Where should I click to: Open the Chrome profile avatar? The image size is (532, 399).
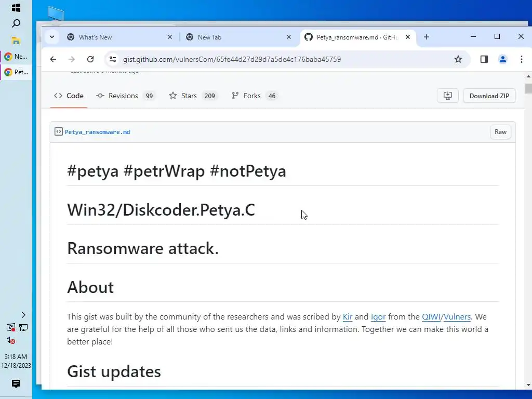(x=503, y=59)
